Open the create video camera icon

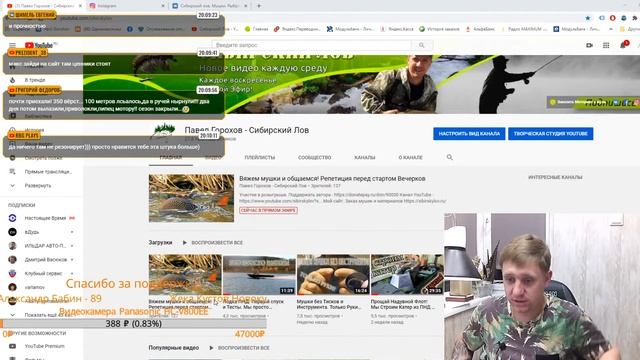(x=589, y=45)
